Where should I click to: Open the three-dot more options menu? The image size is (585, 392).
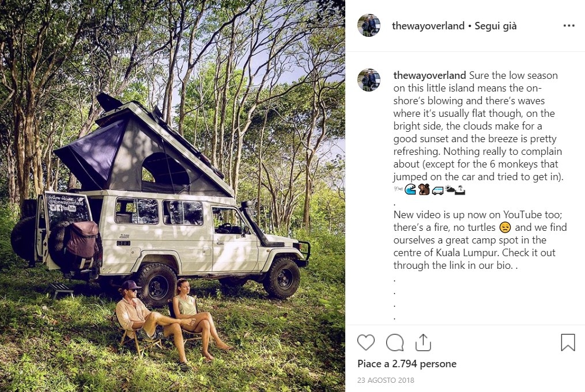(569, 26)
